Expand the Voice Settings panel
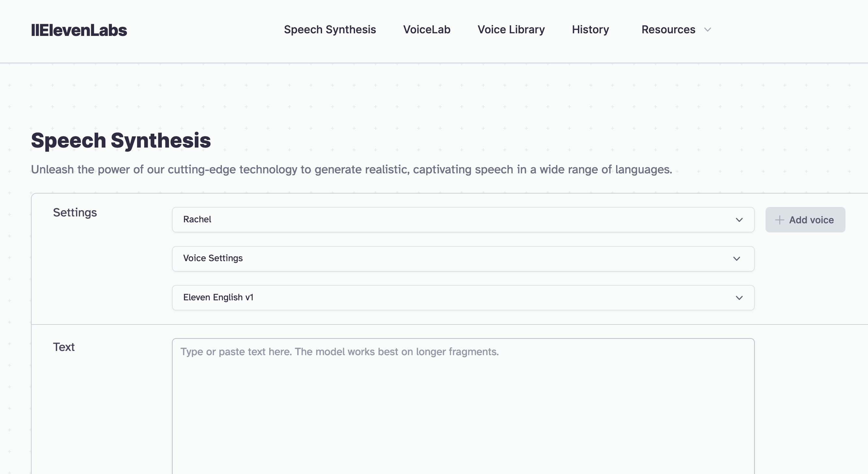868x474 pixels. pyautogui.click(x=463, y=258)
